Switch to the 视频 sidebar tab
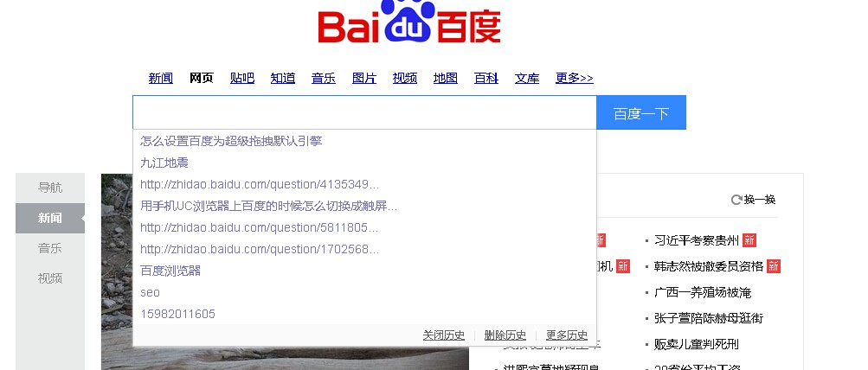 50,278
